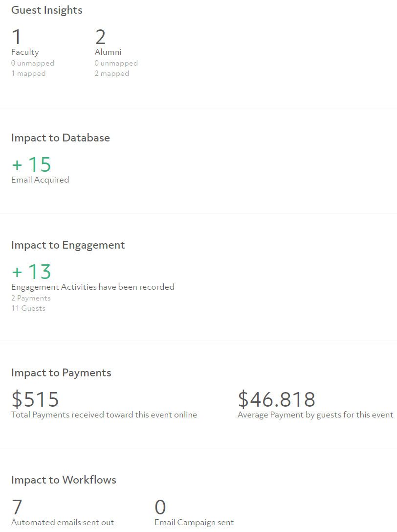
Task: Click the green +15 email figure
Action: point(31,164)
